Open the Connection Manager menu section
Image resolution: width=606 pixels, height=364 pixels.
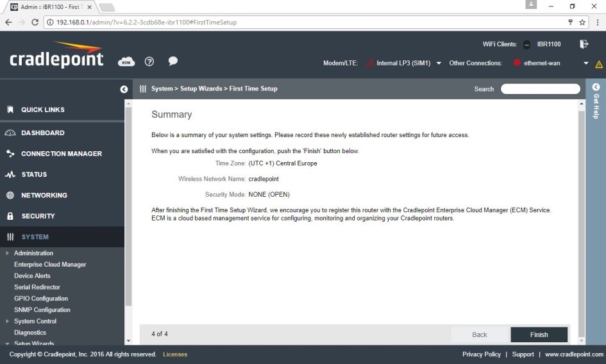[x=61, y=154]
